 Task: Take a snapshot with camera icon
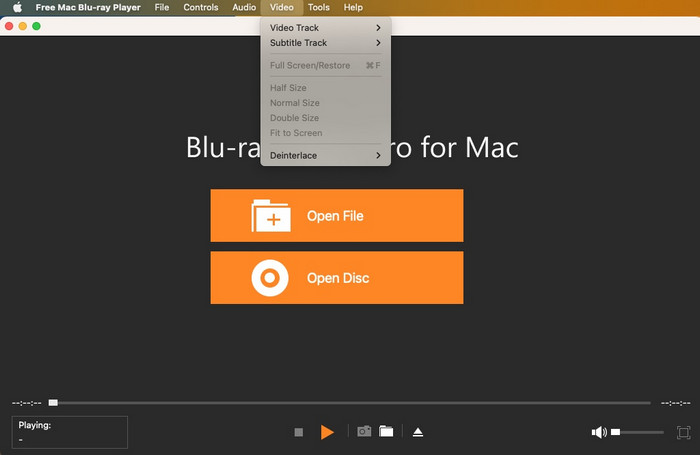pos(364,431)
